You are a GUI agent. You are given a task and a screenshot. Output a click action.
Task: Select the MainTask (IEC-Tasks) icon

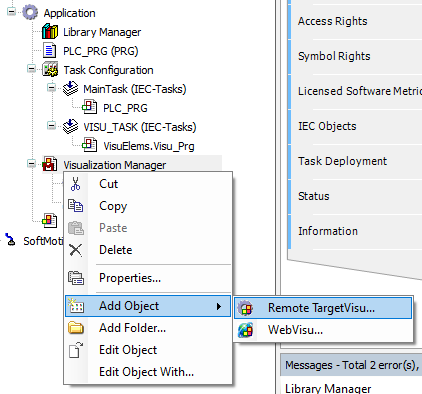tap(70, 89)
